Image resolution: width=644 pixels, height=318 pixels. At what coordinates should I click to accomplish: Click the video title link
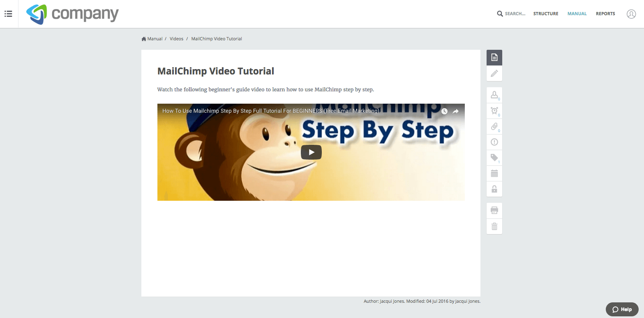point(271,111)
